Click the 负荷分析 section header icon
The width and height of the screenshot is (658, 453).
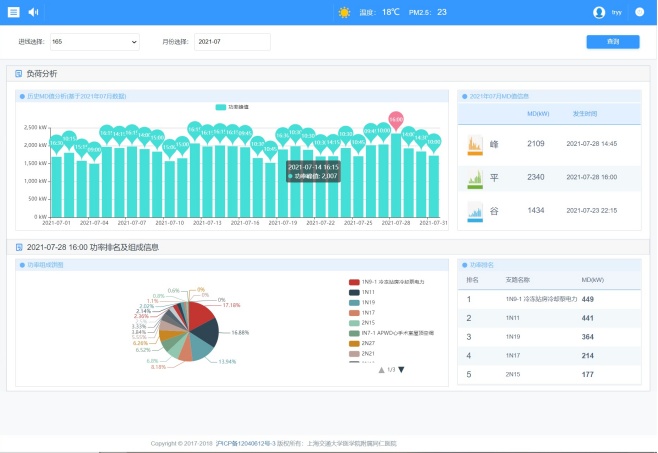18,74
